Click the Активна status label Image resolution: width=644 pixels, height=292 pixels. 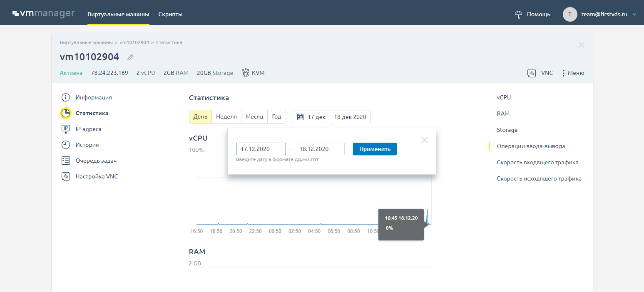pyautogui.click(x=71, y=73)
